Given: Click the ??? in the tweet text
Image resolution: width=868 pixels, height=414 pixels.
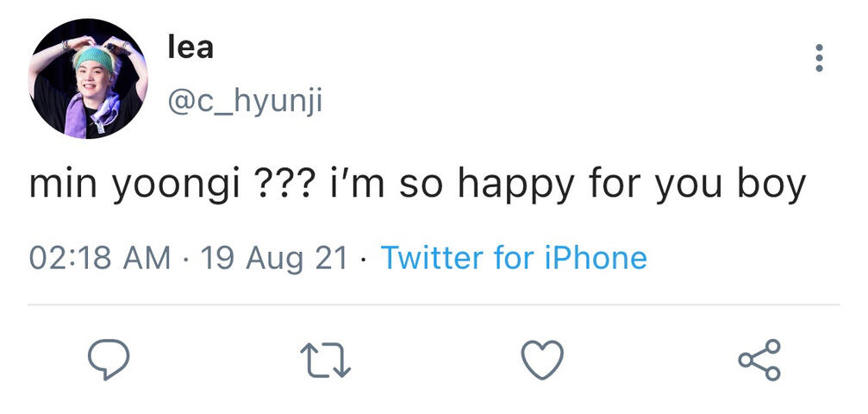Looking at the screenshot, I should (x=281, y=184).
